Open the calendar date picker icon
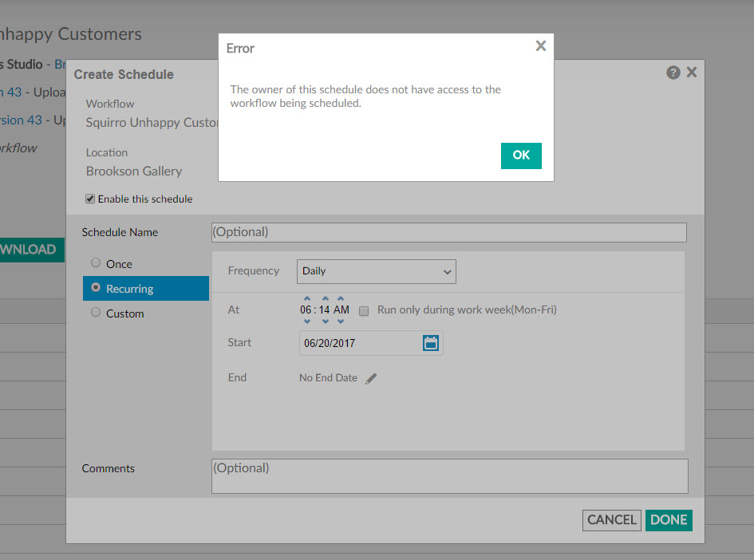 (x=431, y=342)
